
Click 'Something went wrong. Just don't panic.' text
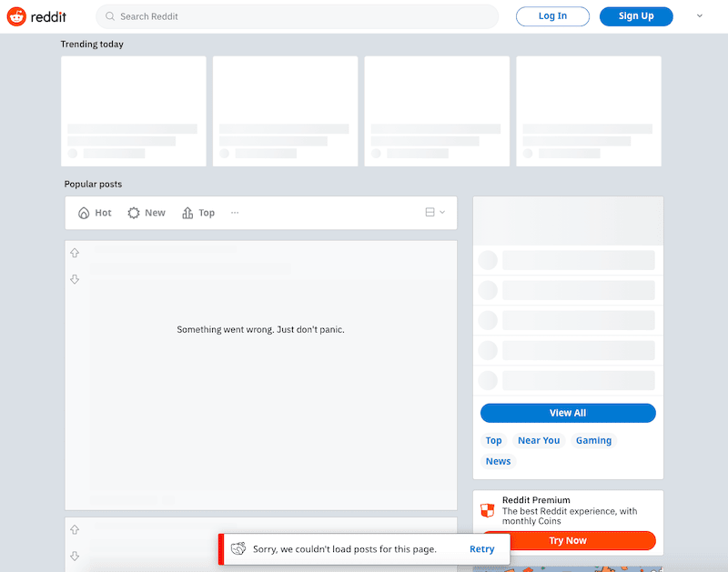coord(260,329)
